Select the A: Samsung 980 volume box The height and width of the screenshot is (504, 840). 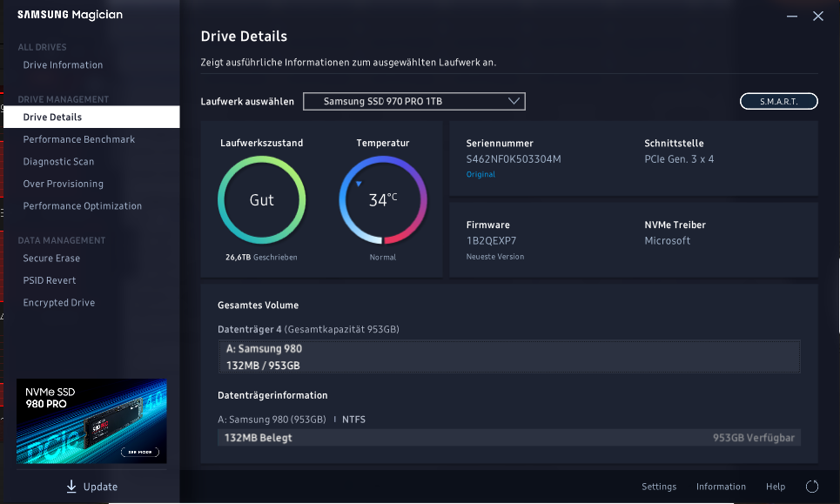tap(509, 357)
